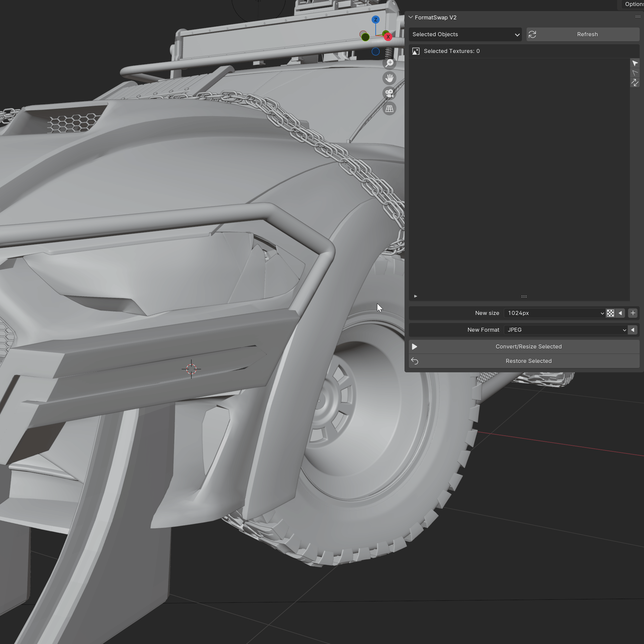
Task: Click the plus button next to New size
Action: (633, 313)
